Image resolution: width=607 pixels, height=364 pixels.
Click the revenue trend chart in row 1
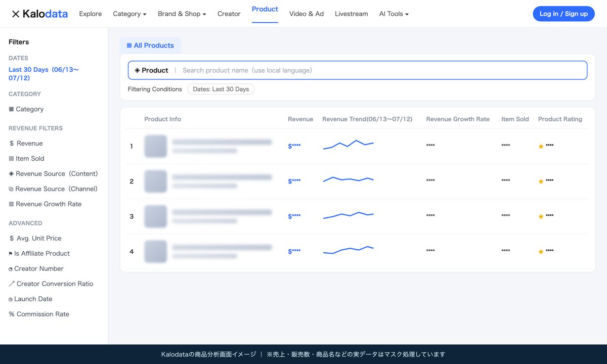[x=348, y=145]
